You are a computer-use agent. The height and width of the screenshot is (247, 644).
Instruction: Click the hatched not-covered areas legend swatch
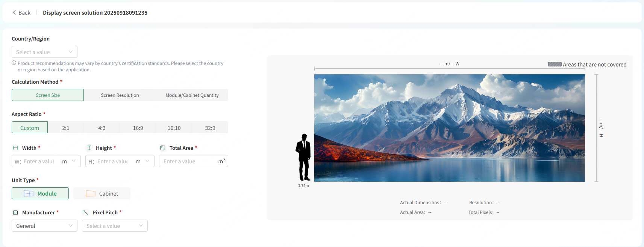(x=555, y=64)
